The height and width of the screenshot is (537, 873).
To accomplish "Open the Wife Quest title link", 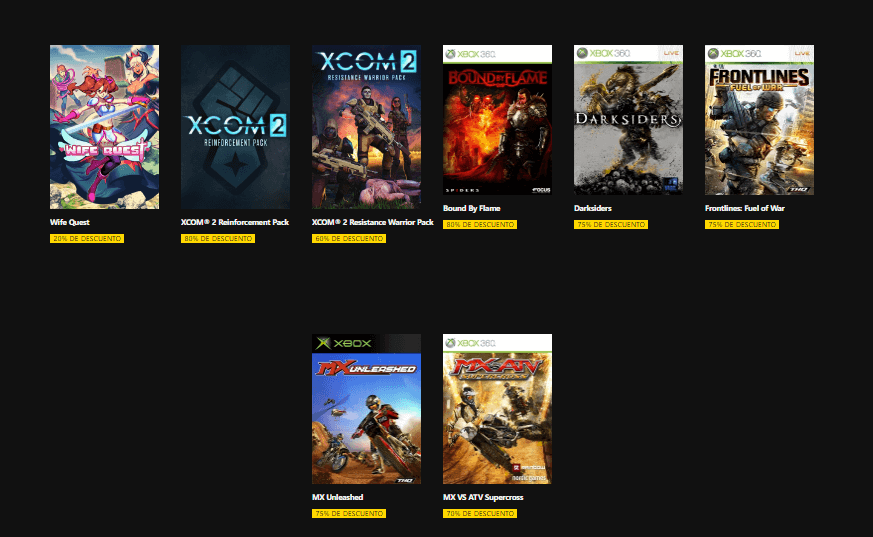I will click(70, 222).
